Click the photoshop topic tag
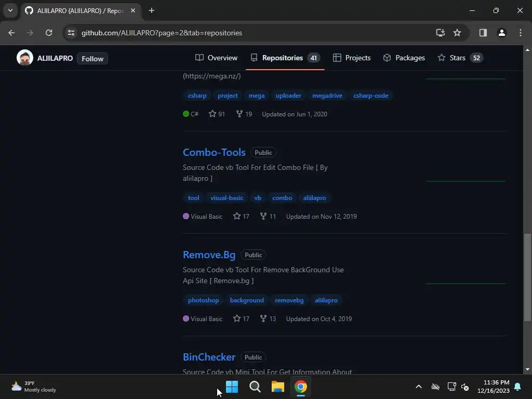The width and height of the screenshot is (532, 399). [x=203, y=301]
